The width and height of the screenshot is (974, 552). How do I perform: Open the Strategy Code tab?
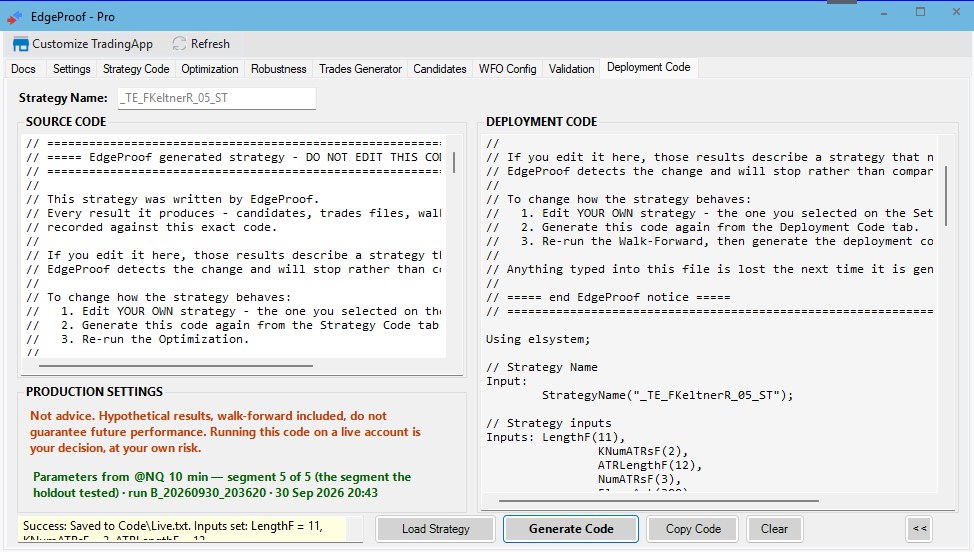136,69
